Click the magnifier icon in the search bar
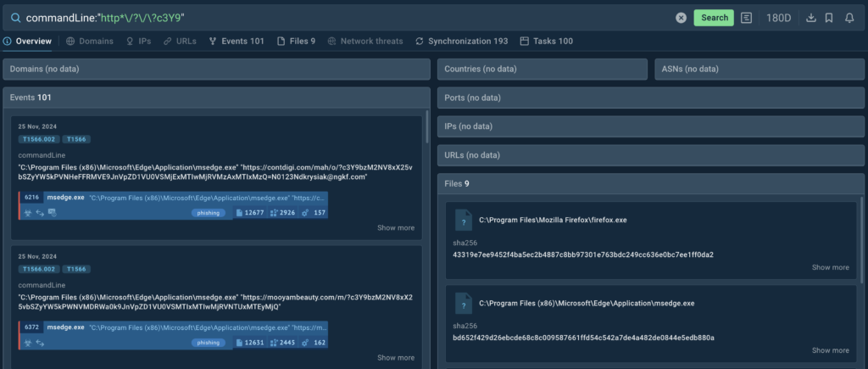 click(x=14, y=18)
